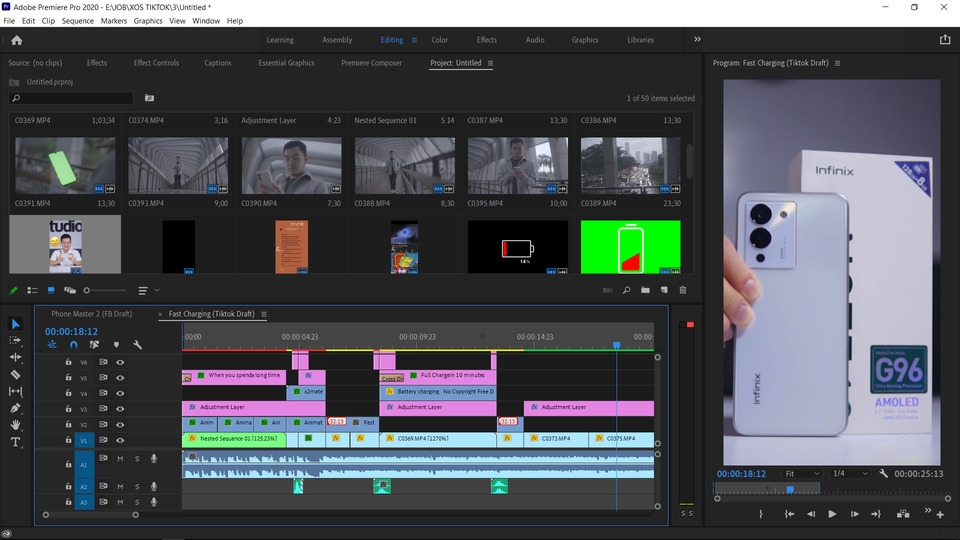Toggle lock on track V5
960x540 pixels.
click(69, 378)
